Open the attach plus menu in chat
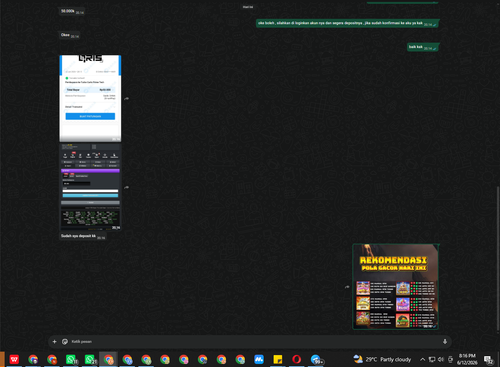 54,342
